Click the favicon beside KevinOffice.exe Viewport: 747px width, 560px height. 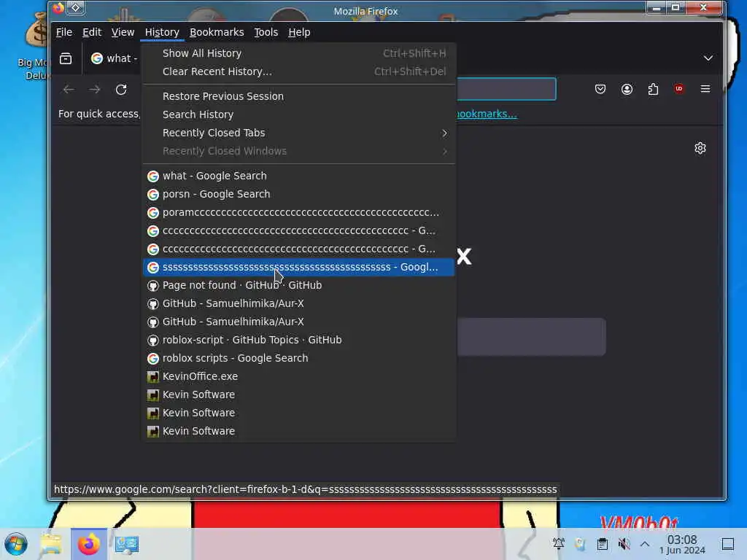[153, 377]
